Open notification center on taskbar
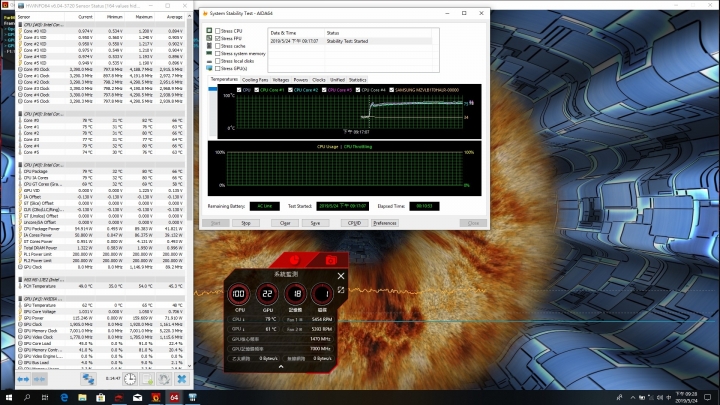The width and height of the screenshot is (720, 405). coord(708,398)
